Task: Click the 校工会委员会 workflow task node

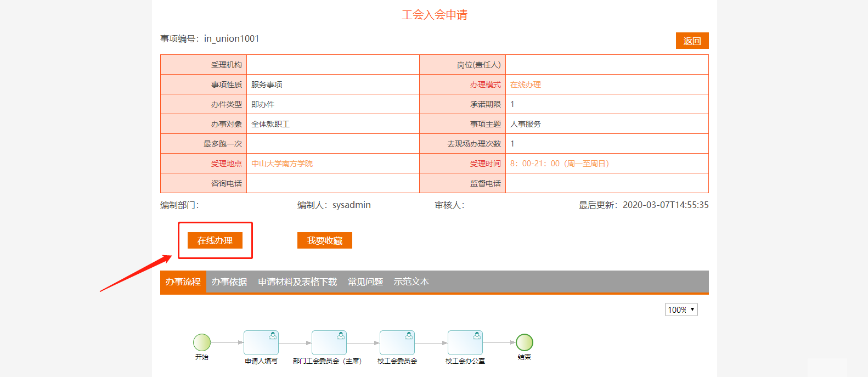Action: coord(397,343)
